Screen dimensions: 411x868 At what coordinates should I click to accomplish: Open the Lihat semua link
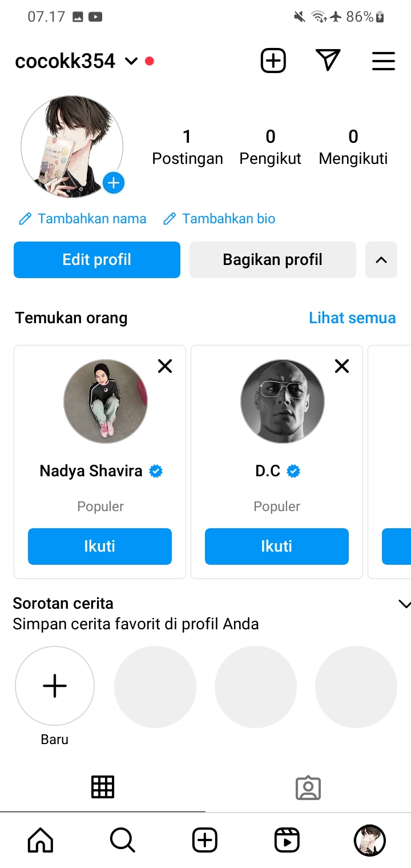click(352, 318)
